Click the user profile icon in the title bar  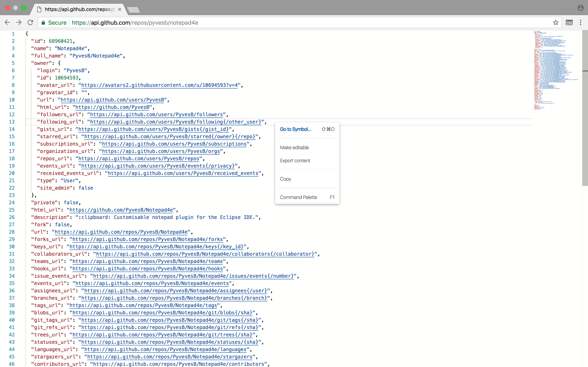(x=580, y=8)
